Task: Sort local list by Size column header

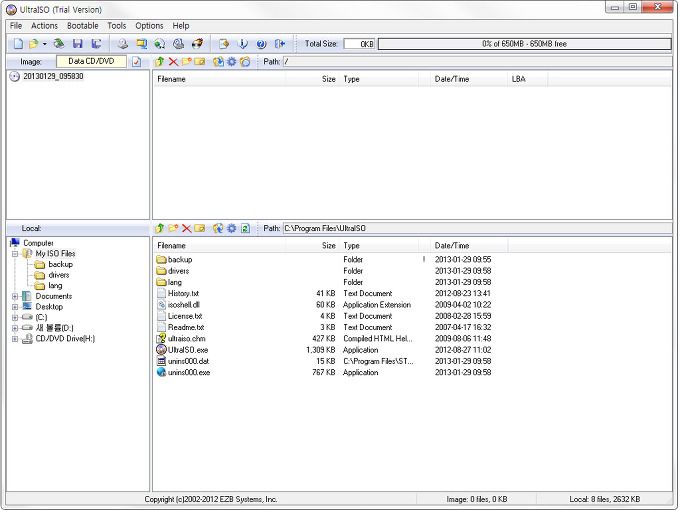Action: pos(312,245)
